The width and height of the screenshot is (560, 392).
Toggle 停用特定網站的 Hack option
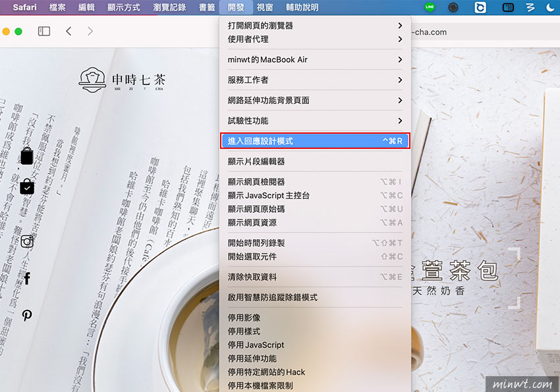tap(315, 372)
